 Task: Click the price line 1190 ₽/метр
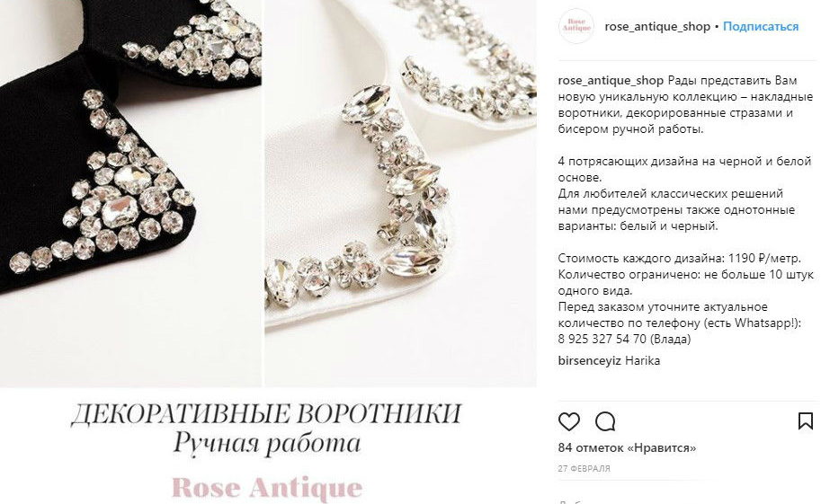680,259
